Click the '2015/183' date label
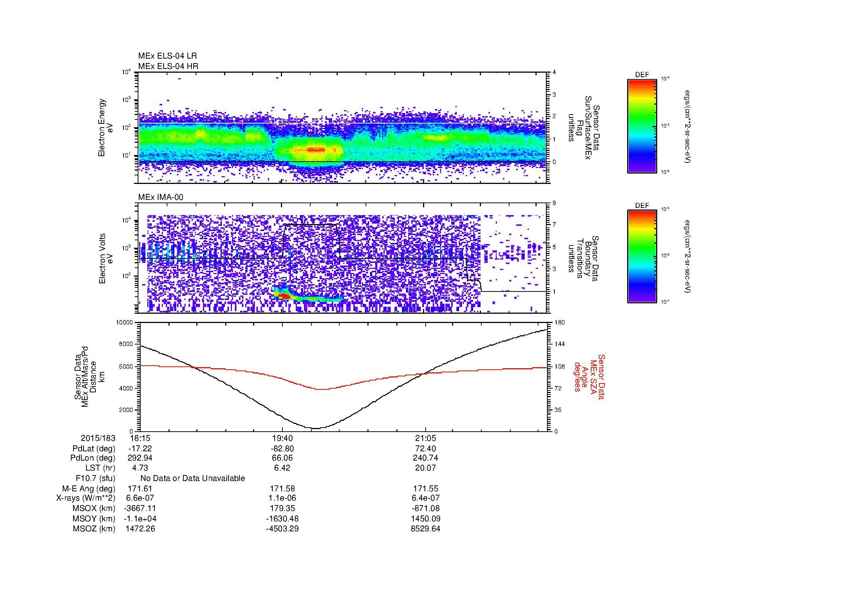This screenshot has width=868, height=613. (x=98, y=438)
